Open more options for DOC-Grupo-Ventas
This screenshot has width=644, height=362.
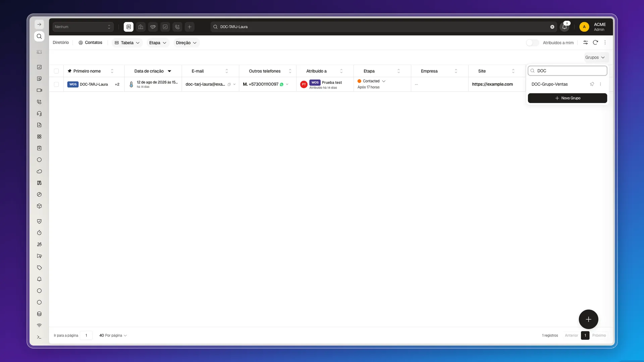click(x=600, y=84)
